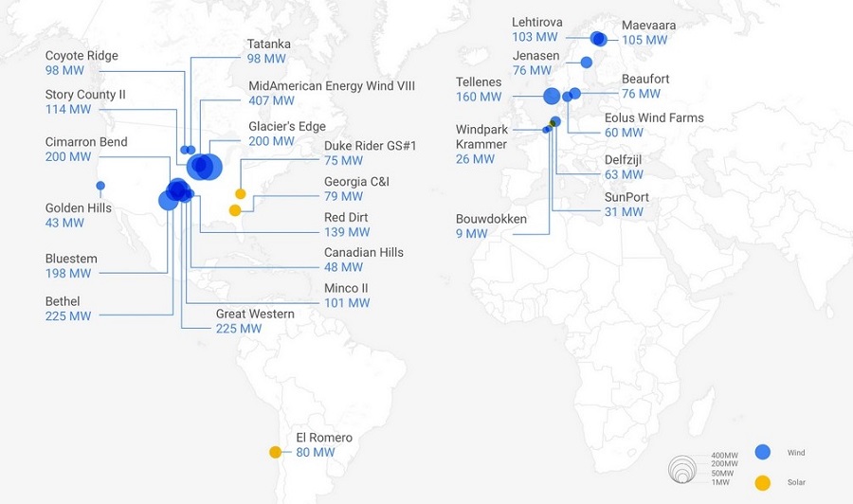The height and width of the screenshot is (504, 853).
Task: Click the 139 MW value
Action: coord(347,232)
